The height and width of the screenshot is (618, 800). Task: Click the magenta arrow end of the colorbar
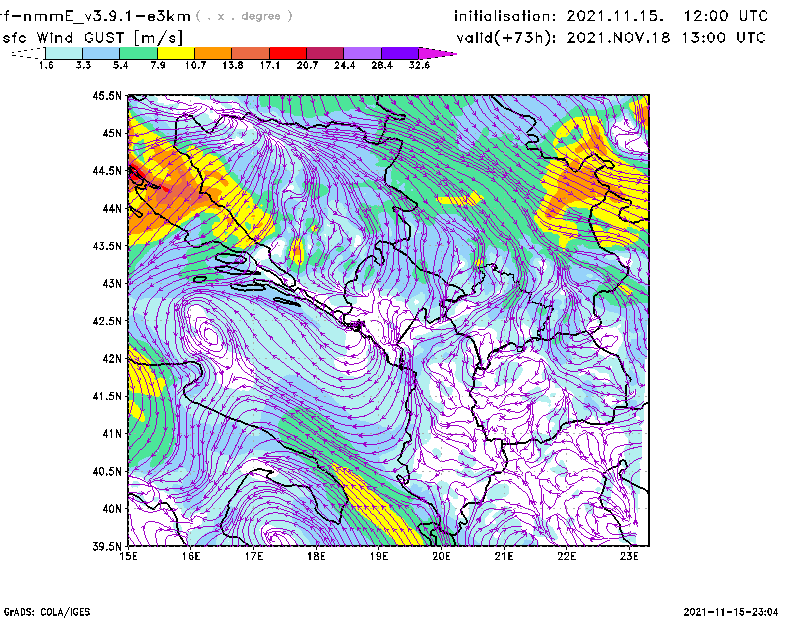[x=437, y=53]
